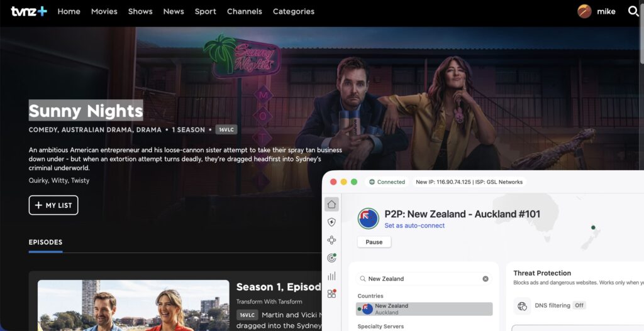Click the DNS filtering globe shield icon
Screen dimensions: 644x331
tap(522, 306)
